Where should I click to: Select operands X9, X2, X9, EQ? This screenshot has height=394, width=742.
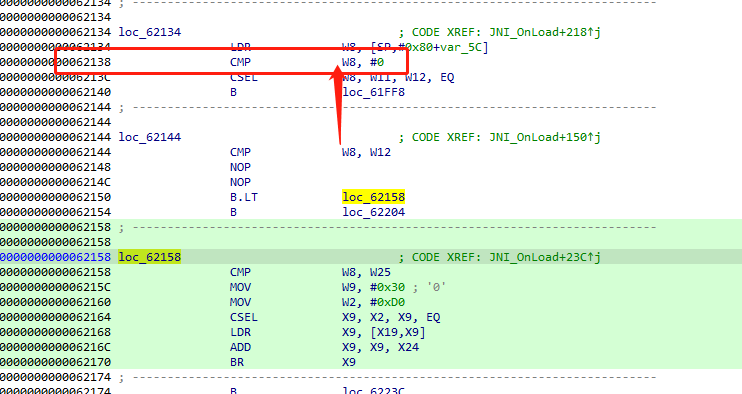pos(391,317)
